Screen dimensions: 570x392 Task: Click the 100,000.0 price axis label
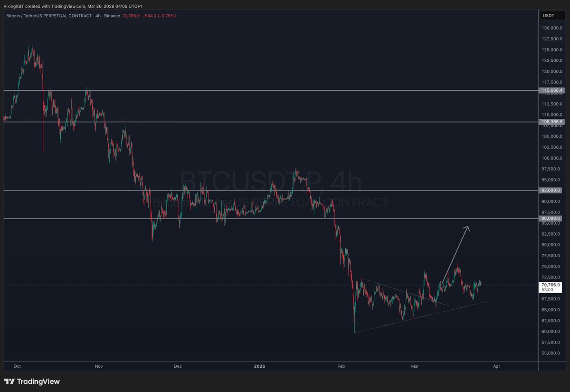point(552,158)
